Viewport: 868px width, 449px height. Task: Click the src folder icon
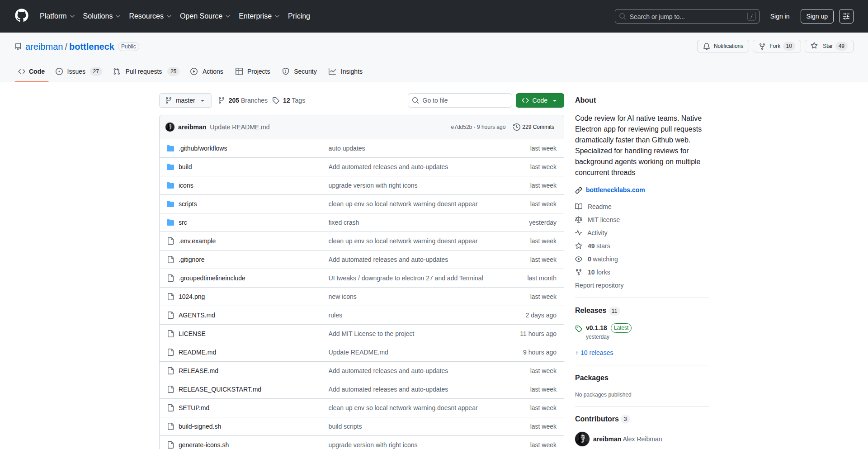(170, 222)
